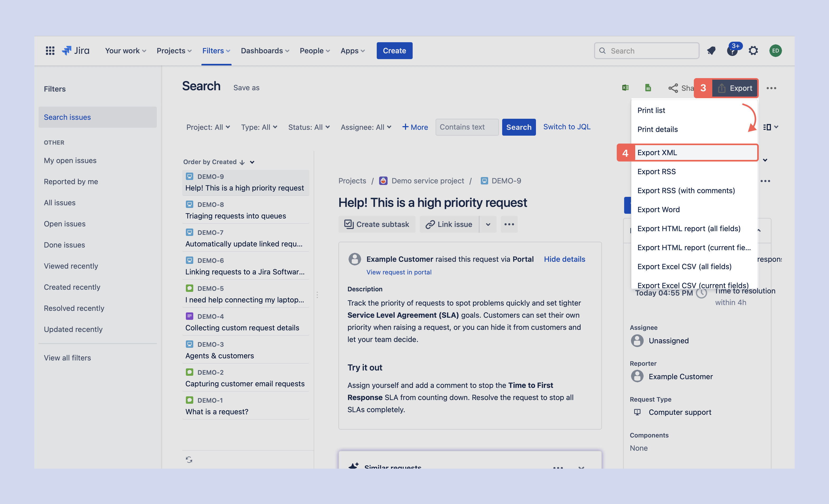Click the Google Sheets export icon

pos(648,88)
